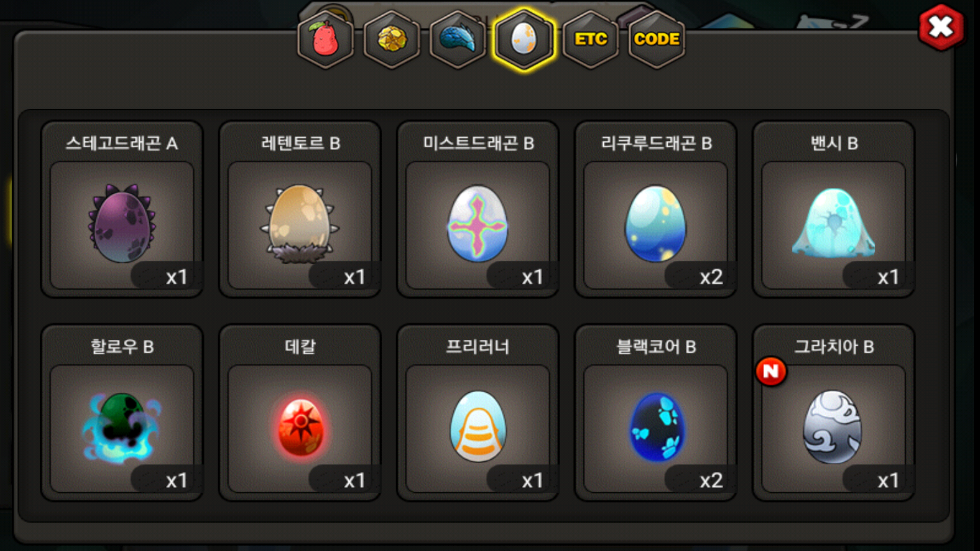
Task: Tap the red N new-item badge
Action: (771, 371)
